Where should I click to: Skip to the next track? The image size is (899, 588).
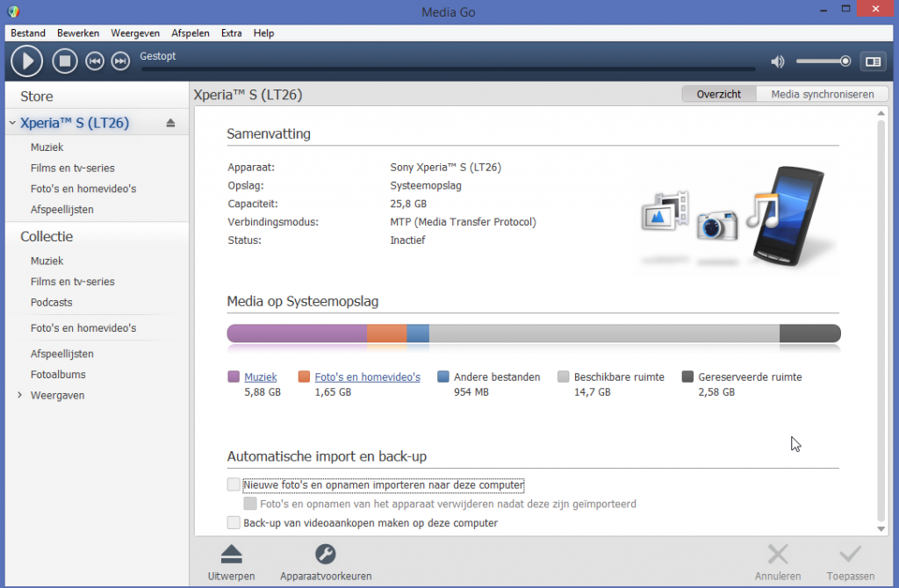120,61
